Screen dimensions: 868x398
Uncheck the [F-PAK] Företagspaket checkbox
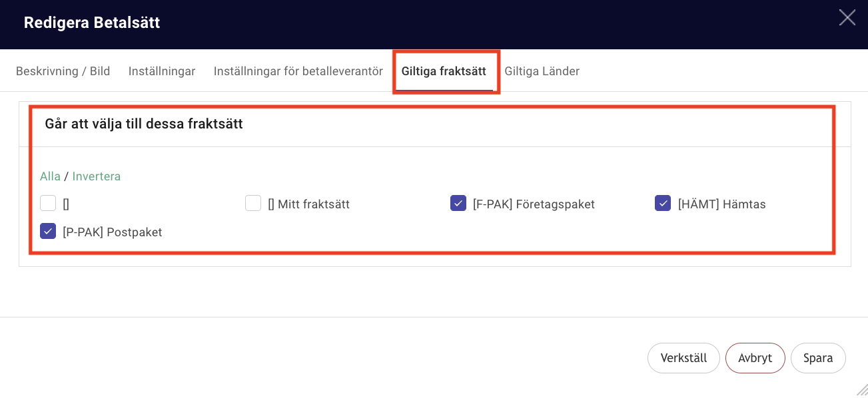coord(458,203)
